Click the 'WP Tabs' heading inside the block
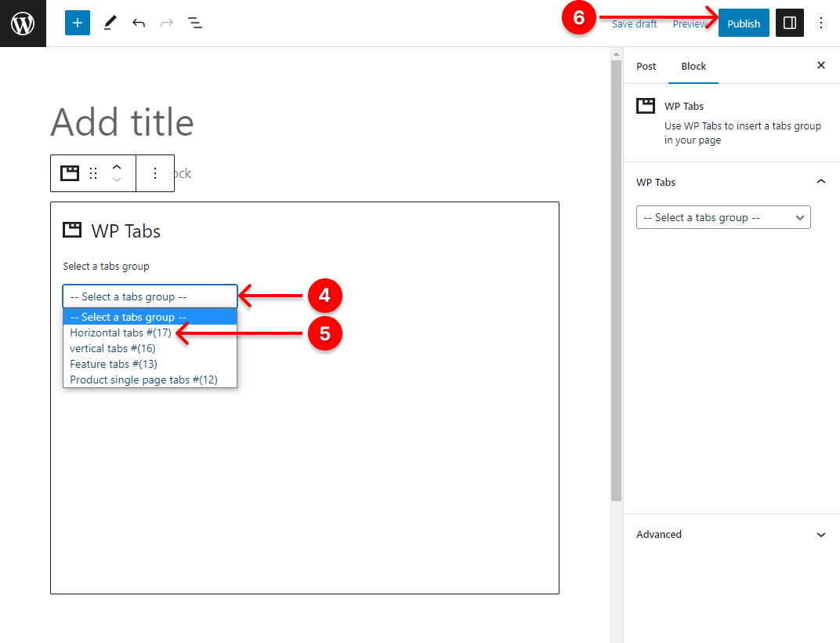840x643 pixels. (126, 231)
